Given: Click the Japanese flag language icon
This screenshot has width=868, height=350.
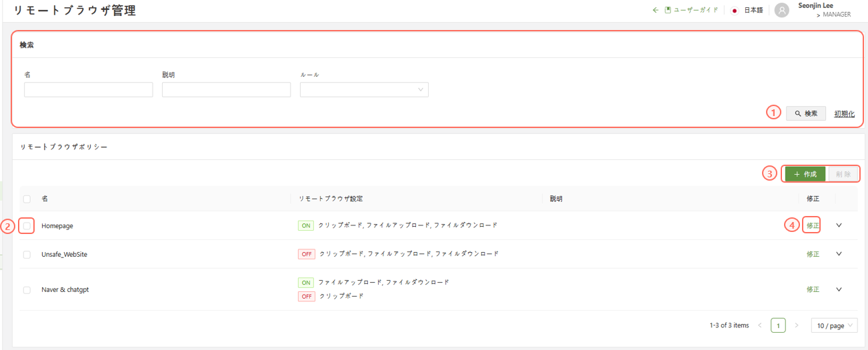Looking at the screenshot, I should [734, 11].
